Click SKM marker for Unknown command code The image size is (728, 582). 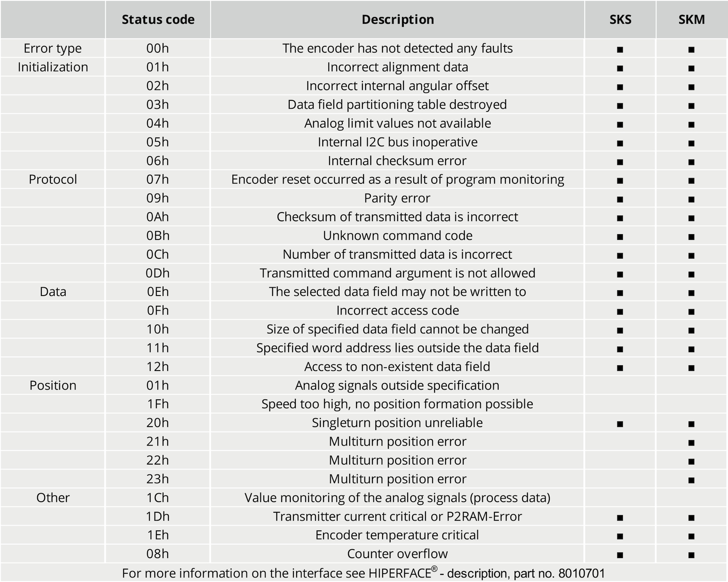tap(691, 237)
